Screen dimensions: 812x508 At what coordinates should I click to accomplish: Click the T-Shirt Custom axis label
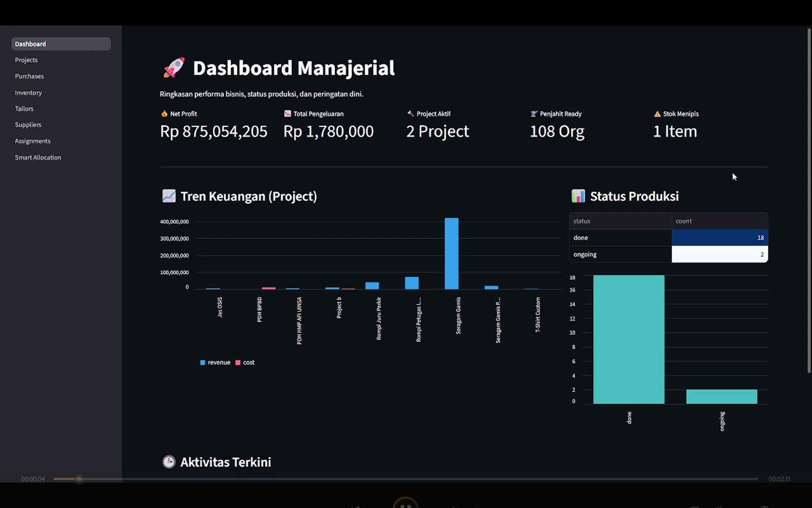538,315
